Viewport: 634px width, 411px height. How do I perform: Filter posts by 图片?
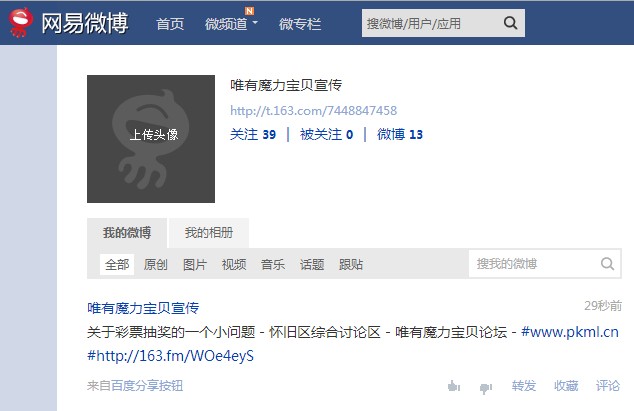point(195,265)
